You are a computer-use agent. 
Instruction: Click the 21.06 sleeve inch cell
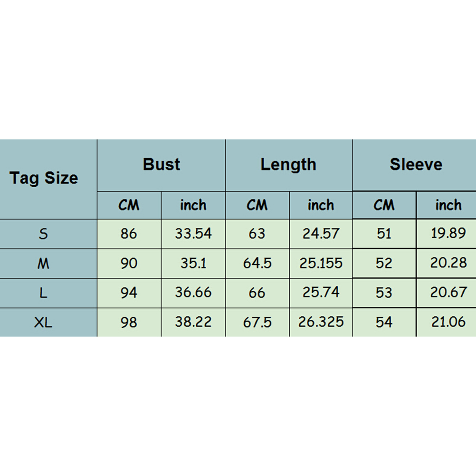point(448,322)
